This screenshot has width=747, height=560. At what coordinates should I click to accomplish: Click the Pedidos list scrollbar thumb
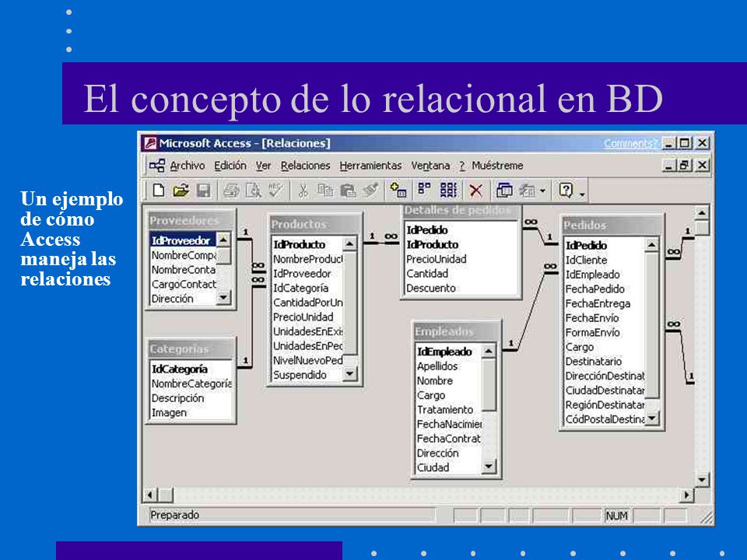[652, 325]
